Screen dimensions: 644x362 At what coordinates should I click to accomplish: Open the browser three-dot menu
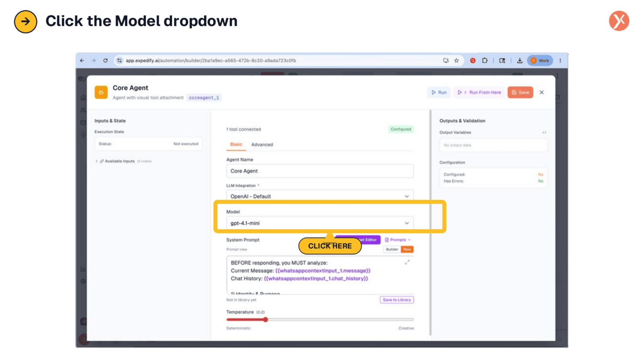[560, 60]
